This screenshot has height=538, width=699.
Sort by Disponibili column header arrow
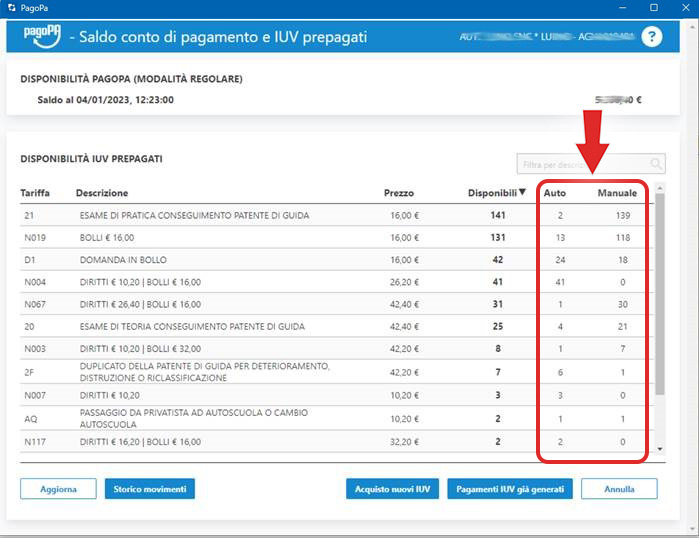coord(522,192)
